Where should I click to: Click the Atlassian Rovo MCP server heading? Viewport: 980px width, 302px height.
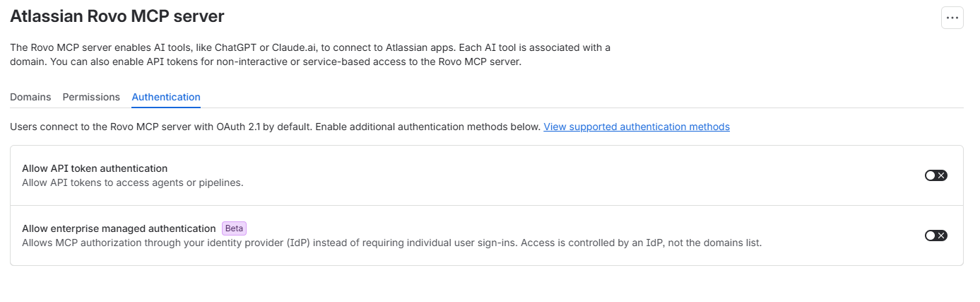click(117, 15)
